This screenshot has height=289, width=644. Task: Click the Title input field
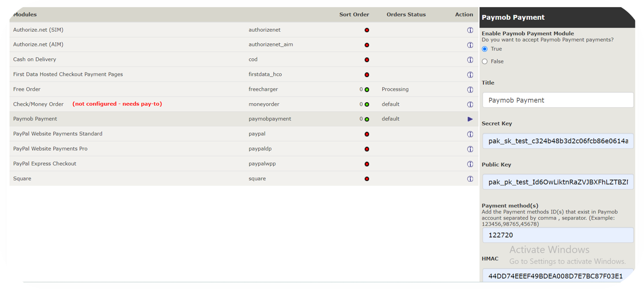pyautogui.click(x=557, y=100)
